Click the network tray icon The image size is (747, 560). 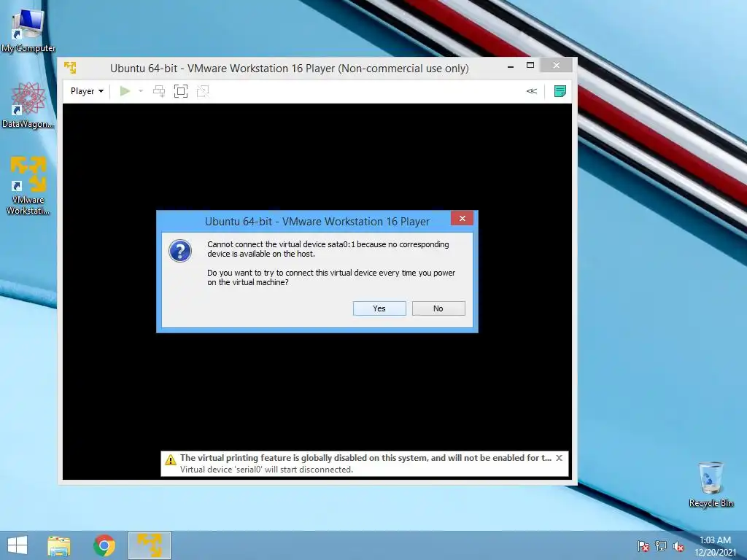click(x=661, y=546)
